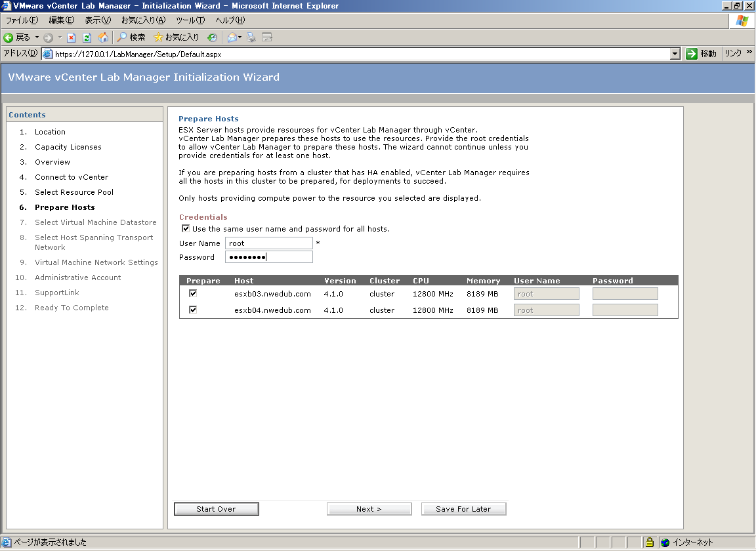Viewport: 756px width, 551px height.
Task: Click the Internet zone globe icon
Action: [x=665, y=542]
